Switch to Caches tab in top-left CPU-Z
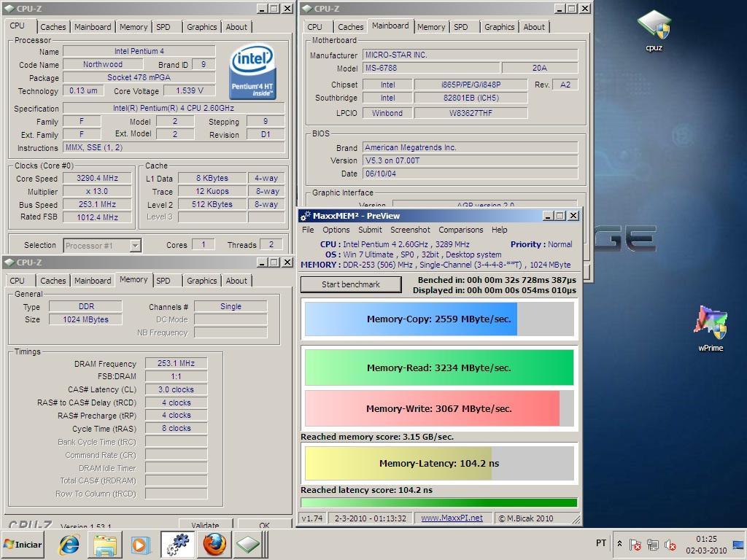Screen dimensions: 747x560 pos(53,27)
